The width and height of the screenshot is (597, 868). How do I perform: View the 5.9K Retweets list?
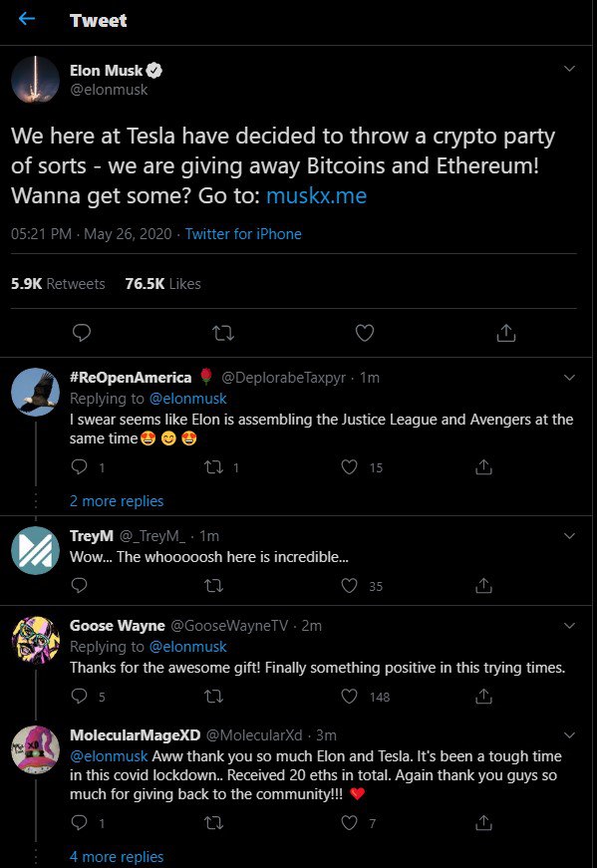58,283
